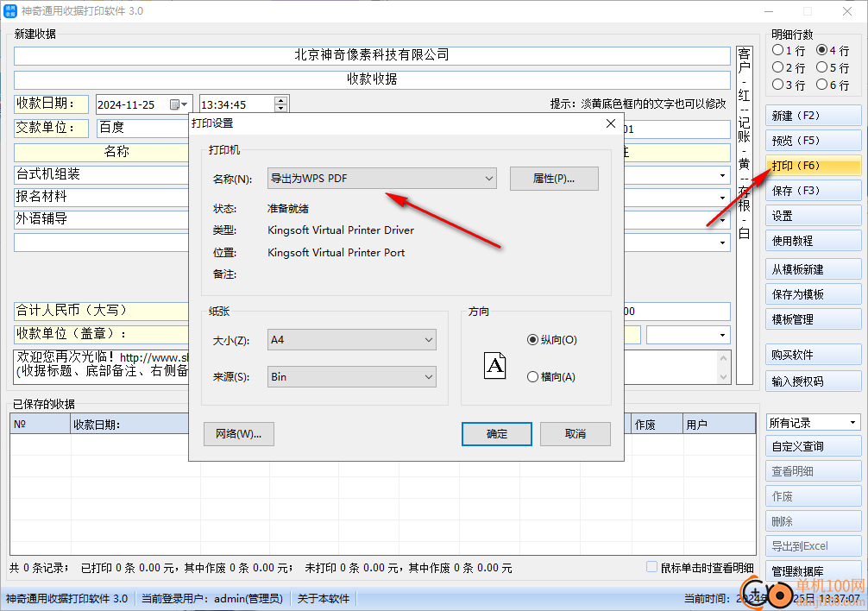Click 输入授权码 button
Screen dimensions: 868x611
(813, 381)
